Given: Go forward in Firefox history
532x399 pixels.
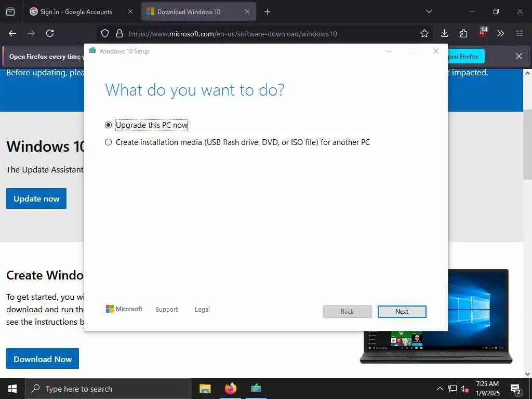Looking at the screenshot, I should (x=31, y=33).
